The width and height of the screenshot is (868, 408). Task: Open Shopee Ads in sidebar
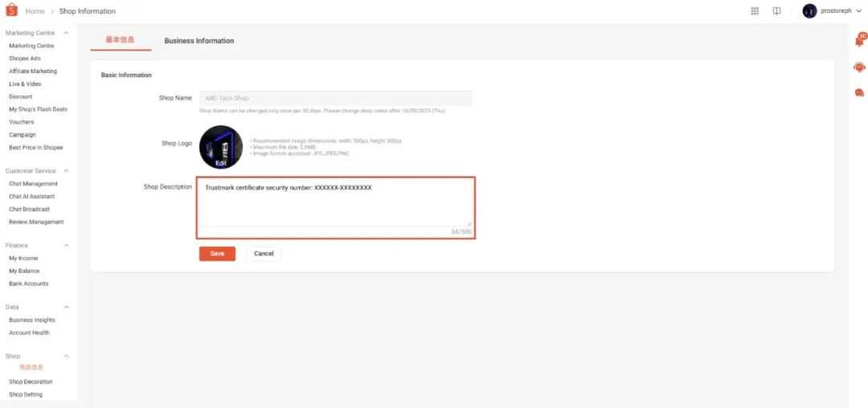coord(25,59)
